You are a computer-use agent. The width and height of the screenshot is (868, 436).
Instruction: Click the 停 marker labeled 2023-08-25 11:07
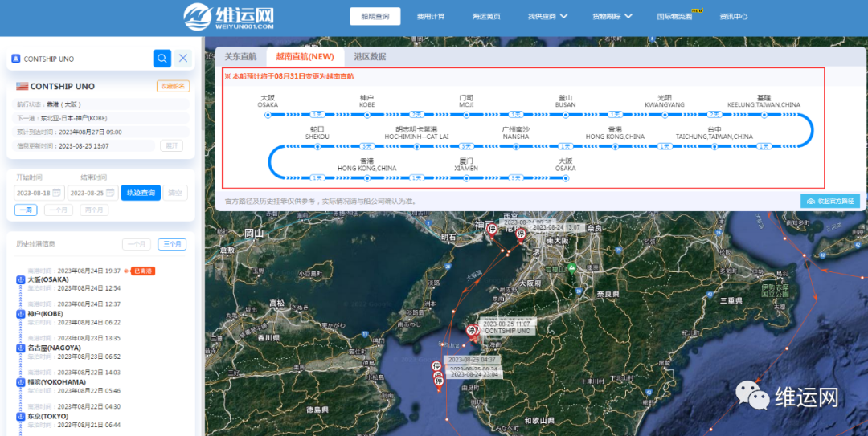[x=472, y=331]
